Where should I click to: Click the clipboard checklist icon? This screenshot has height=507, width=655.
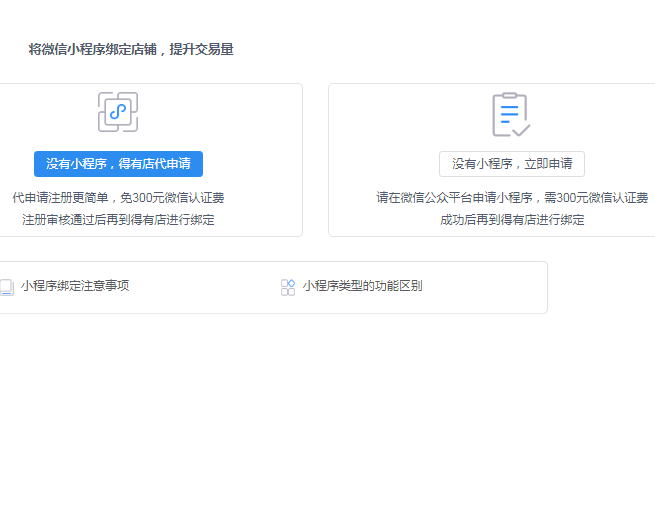tap(510, 114)
